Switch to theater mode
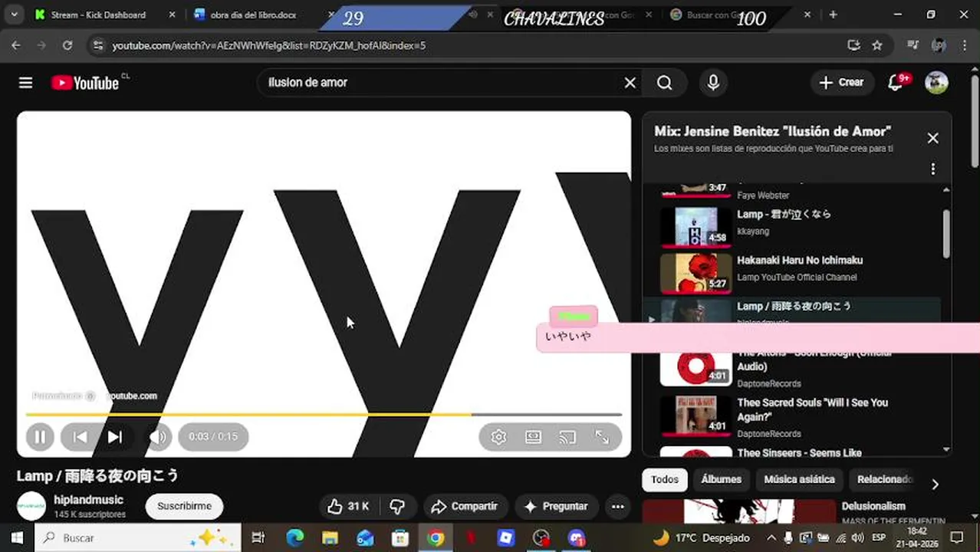Screen dimensions: 980x552 tap(534, 437)
